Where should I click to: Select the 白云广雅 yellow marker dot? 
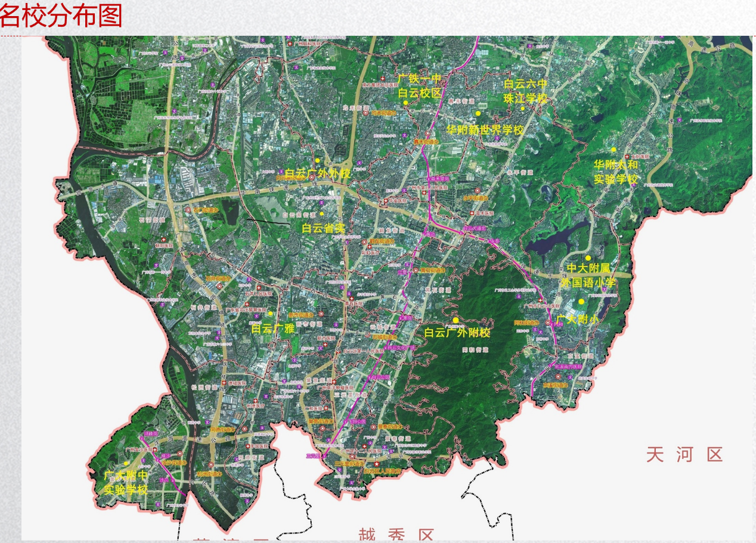[270, 314]
